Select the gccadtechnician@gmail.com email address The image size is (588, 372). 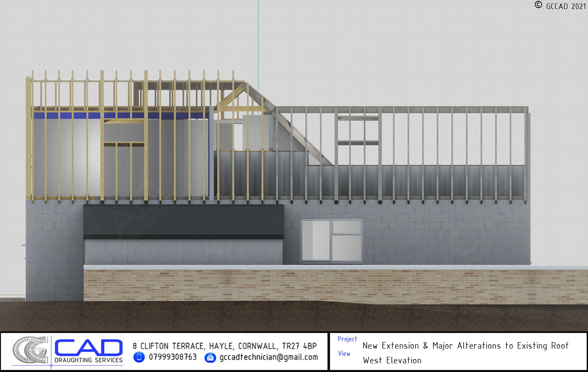(x=269, y=357)
